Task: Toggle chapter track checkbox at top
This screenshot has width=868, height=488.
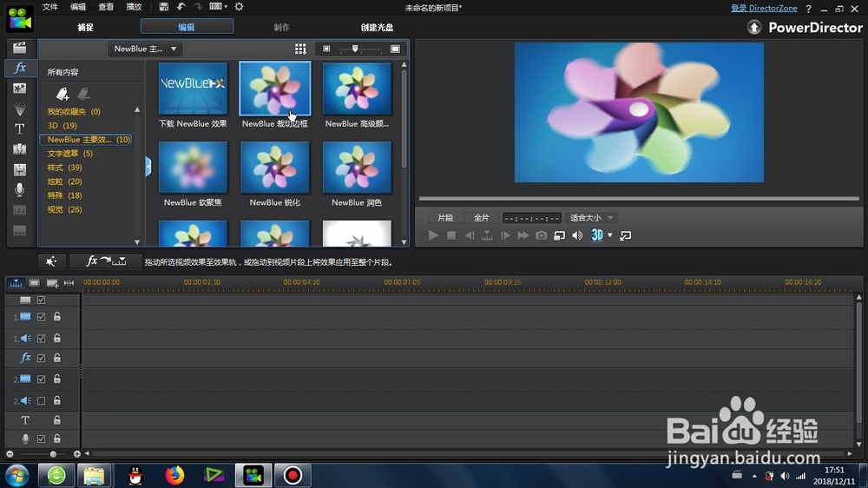Action: 41,300
